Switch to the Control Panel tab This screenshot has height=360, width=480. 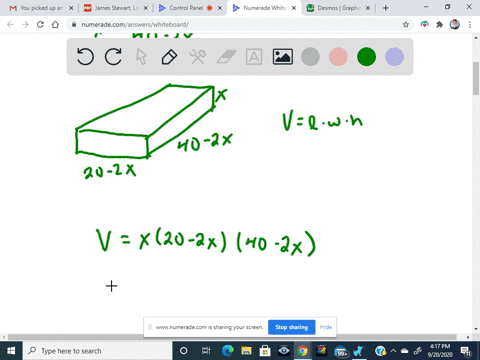click(187, 8)
